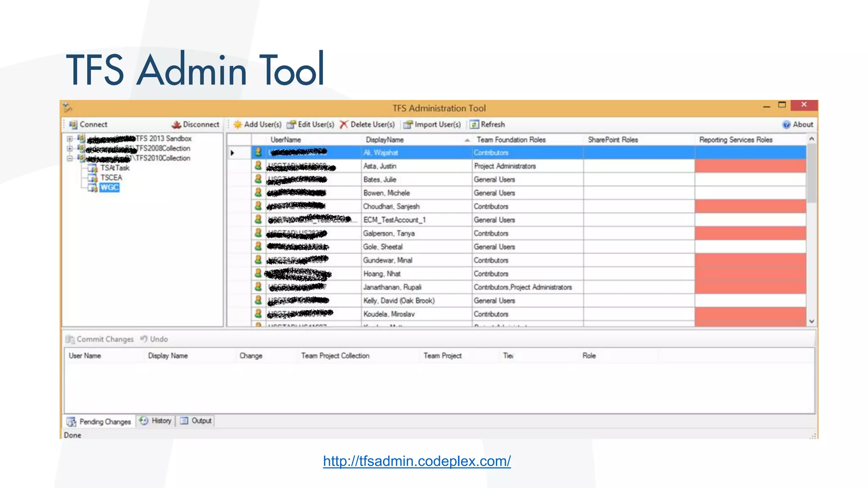The height and width of the screenshot is (488, 868).
Task: Expand the TFS 2013 Sandbox tree node
Action: tap(70, 139)
